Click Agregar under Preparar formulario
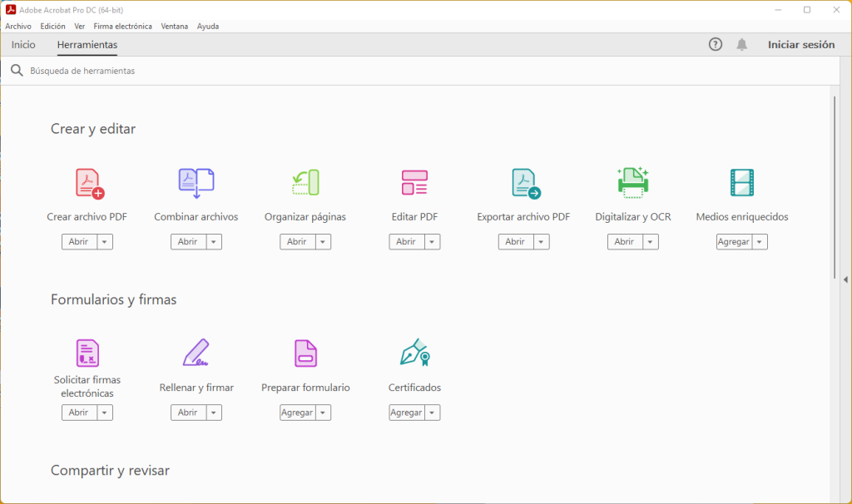 pos(298,413)
